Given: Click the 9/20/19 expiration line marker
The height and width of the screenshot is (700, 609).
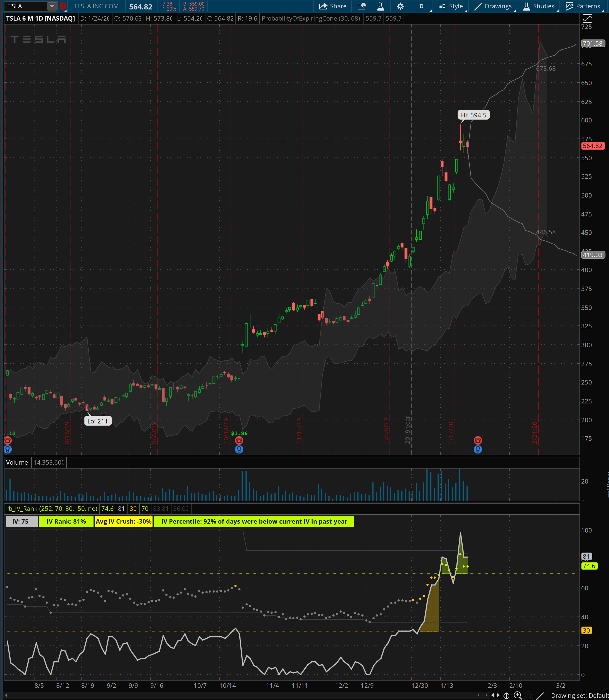Looking at the screenshot, I should coord(154,433).
